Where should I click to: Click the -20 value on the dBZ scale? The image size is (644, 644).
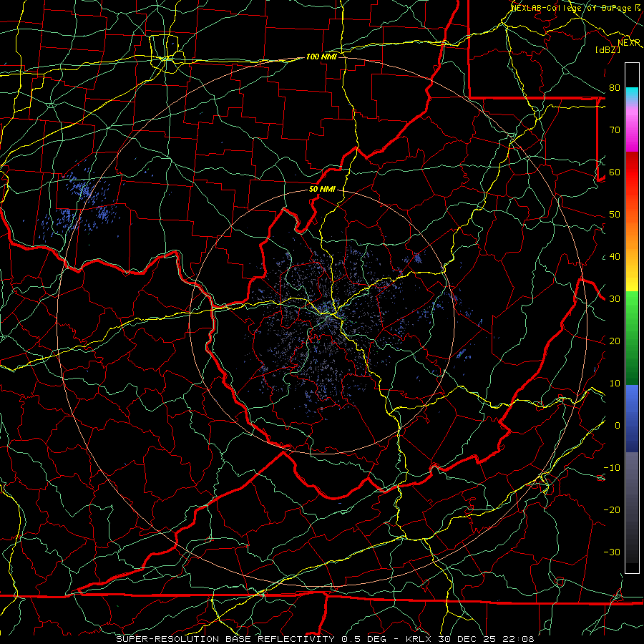pos(612,509)
